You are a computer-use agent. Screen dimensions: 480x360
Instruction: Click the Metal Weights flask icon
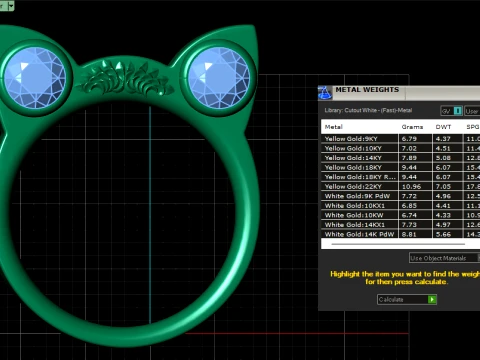(325, 92)
